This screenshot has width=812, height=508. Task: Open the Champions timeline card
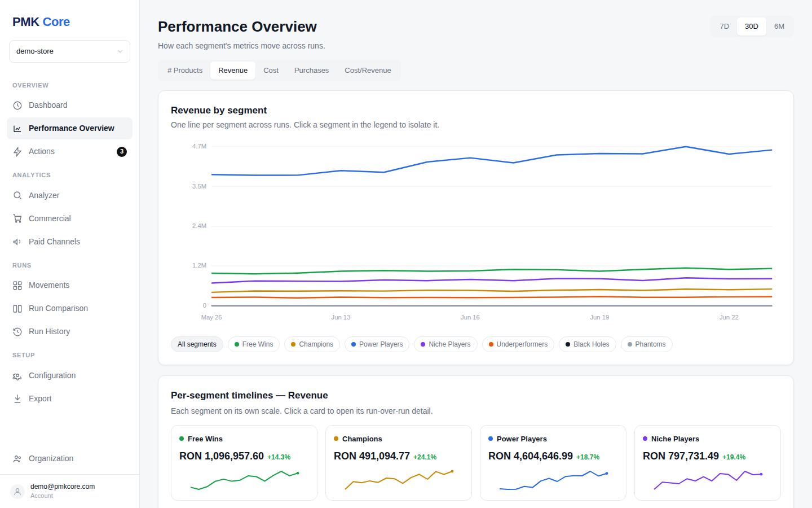click(399, 463)
